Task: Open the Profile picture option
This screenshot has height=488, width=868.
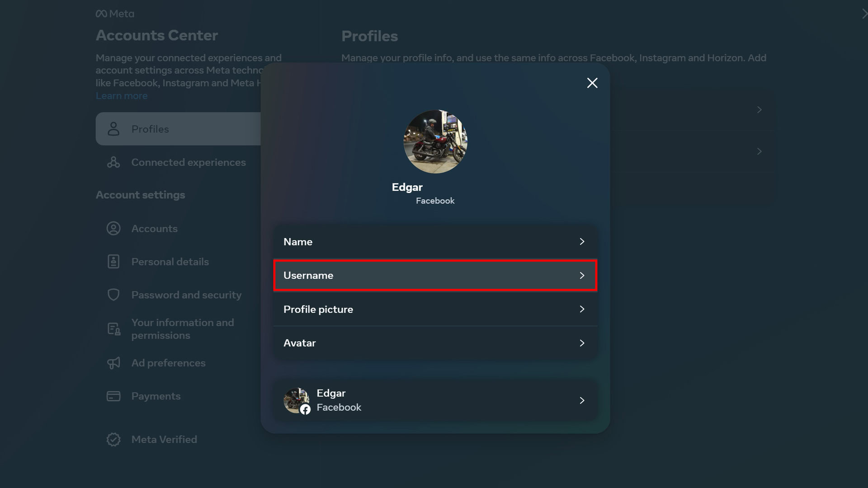Action: coord(318,310)
